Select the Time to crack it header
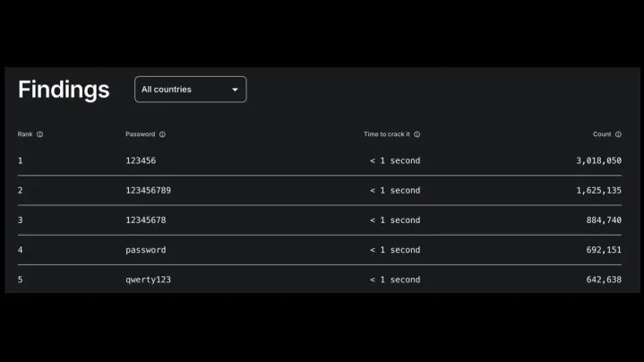 coord(386,134)
